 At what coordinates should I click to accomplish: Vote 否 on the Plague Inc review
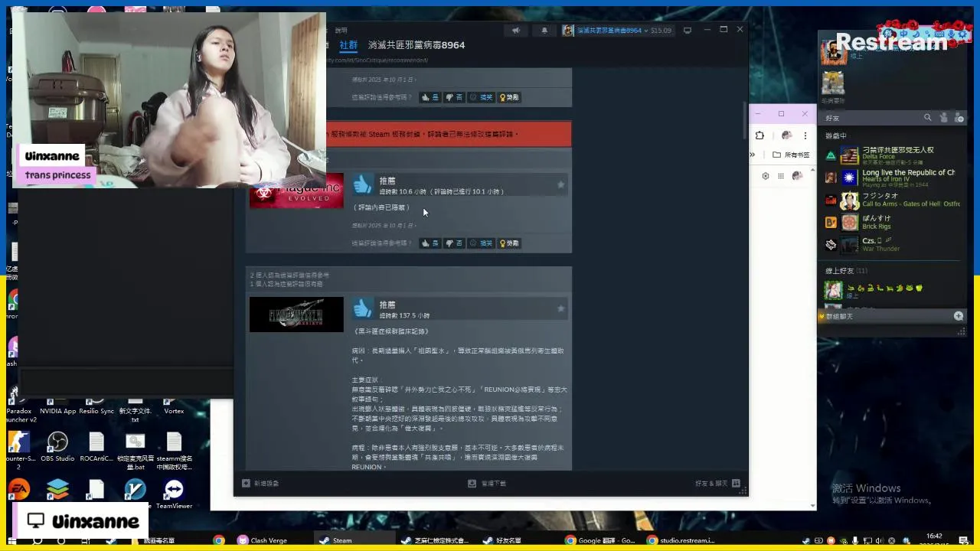[454, 243]
